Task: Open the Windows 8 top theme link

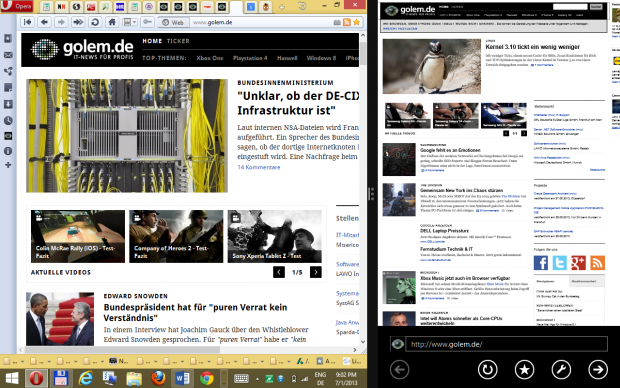Action: [321, 58]
